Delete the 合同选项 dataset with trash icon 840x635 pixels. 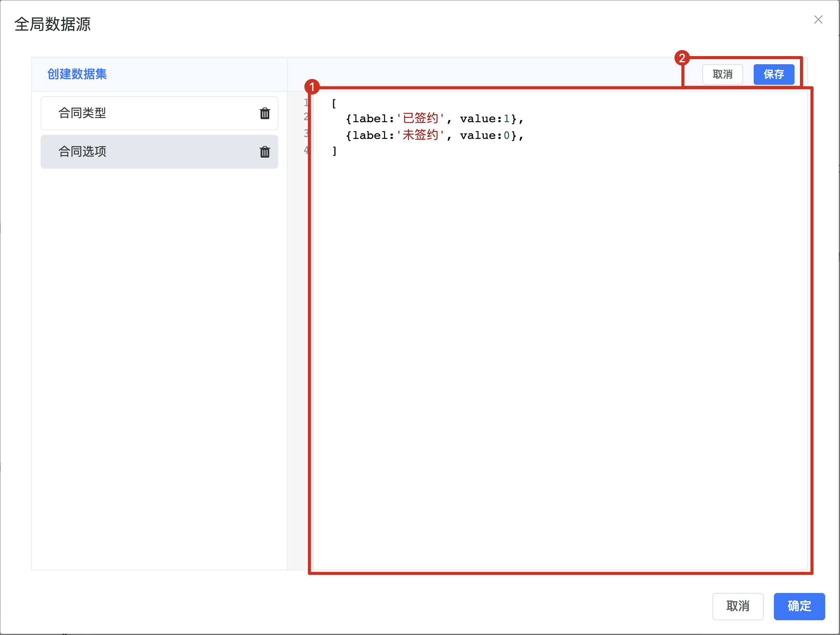pos(265,152)
